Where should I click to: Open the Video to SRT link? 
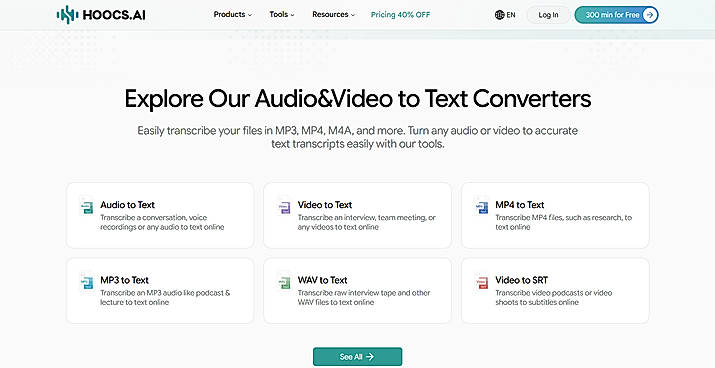tap(522, 280)
